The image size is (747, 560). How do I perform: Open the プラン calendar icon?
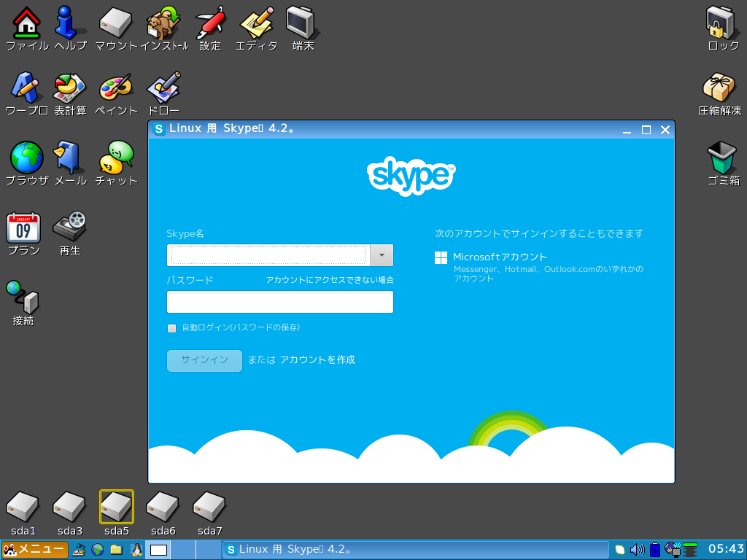click(23, 227)
